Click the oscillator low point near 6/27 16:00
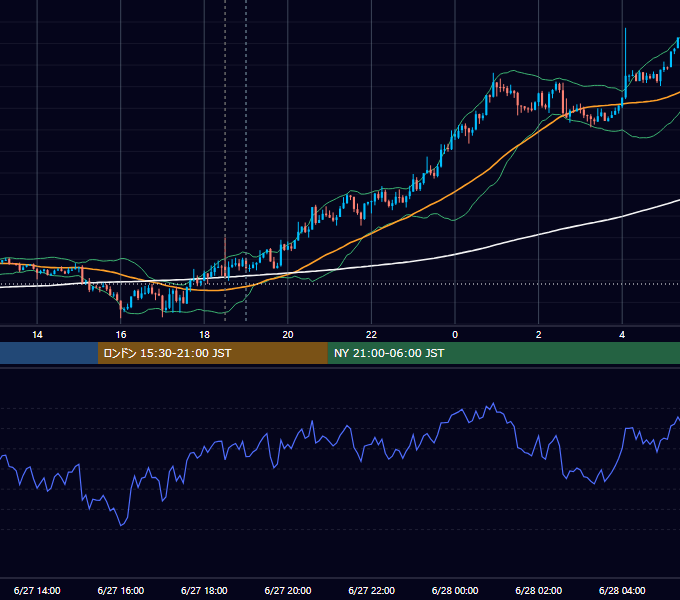This screenshot has height=600, width=680. [121, 525]
